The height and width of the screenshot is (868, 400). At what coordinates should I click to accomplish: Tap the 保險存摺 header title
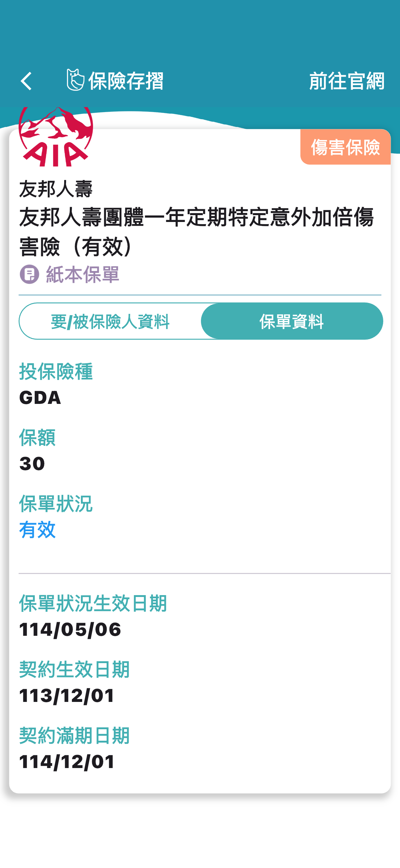tap(126, 81)
